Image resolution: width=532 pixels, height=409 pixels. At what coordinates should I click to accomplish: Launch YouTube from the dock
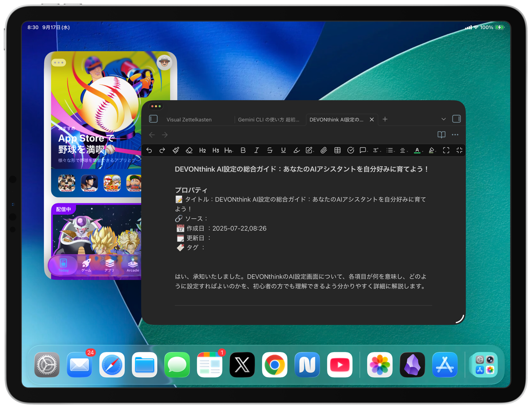(339, 365)
